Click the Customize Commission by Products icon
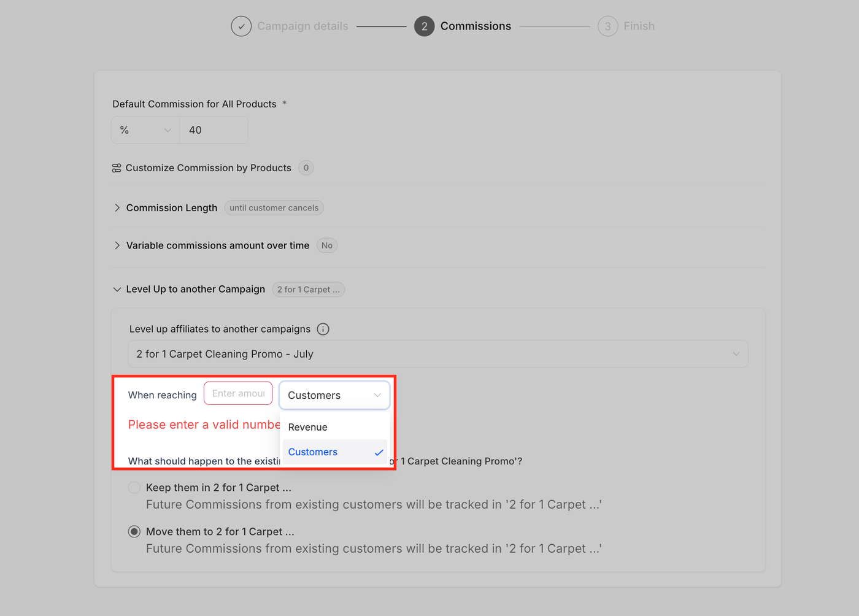 [117, 168]
